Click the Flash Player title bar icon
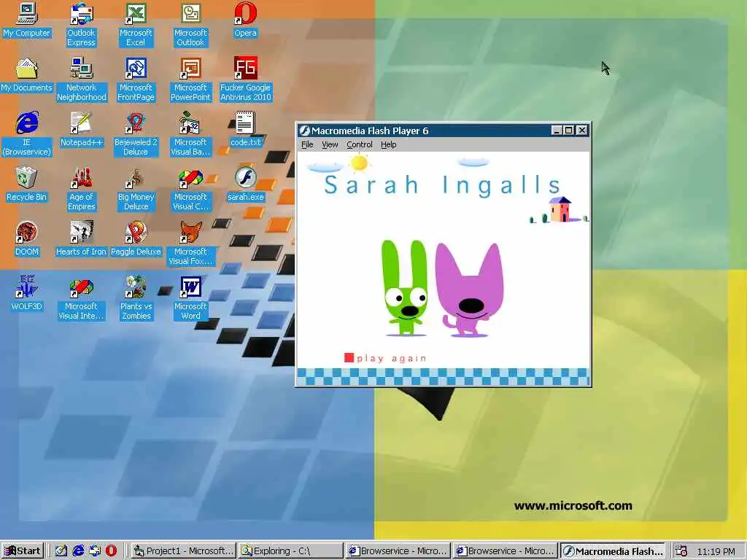The image size is (747, 560). [304, 131]
